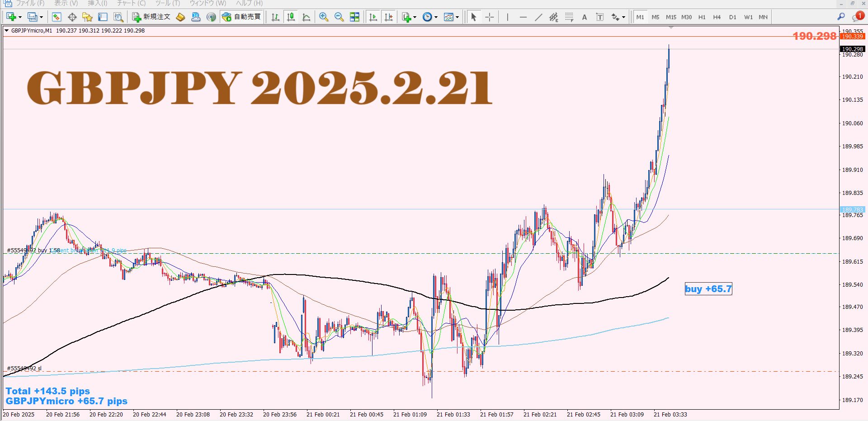Tile windows with the grid icon

(x=355, y=17)
